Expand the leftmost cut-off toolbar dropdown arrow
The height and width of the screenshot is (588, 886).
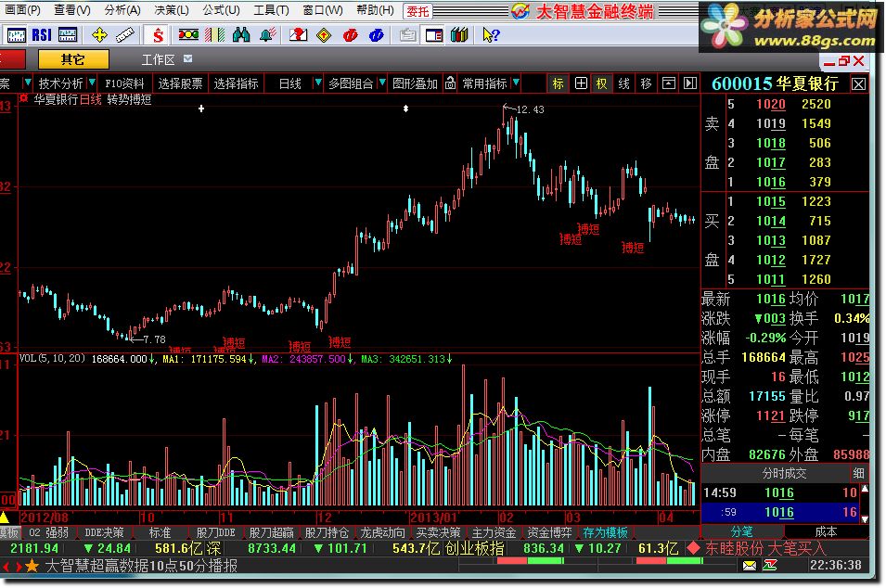tap(27, 83)
